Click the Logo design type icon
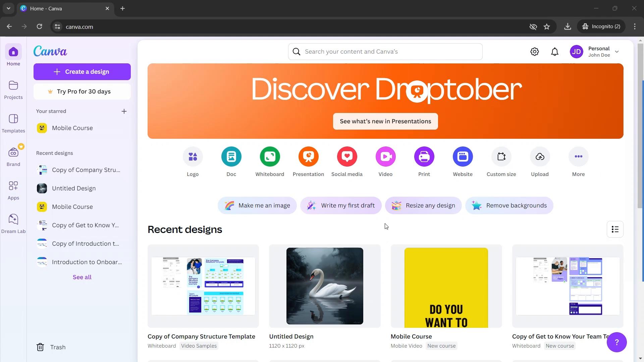 (193, 157)
